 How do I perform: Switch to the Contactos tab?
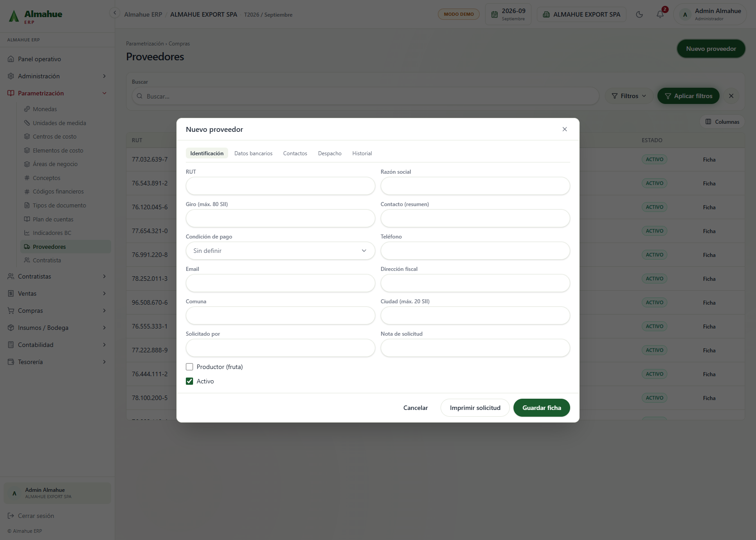click(295, 153)
